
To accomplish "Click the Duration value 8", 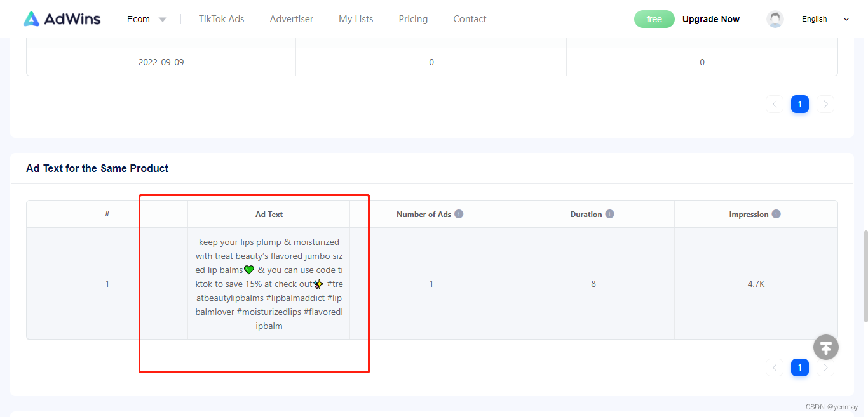I will (x=593, y=284).
